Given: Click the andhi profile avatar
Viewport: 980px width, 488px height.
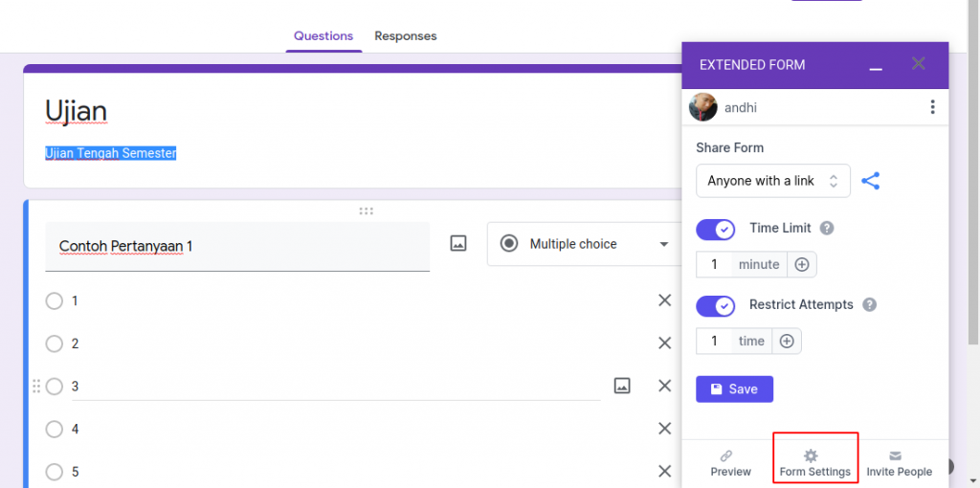Looking at the screenshot, I should [x=703, y=107].
